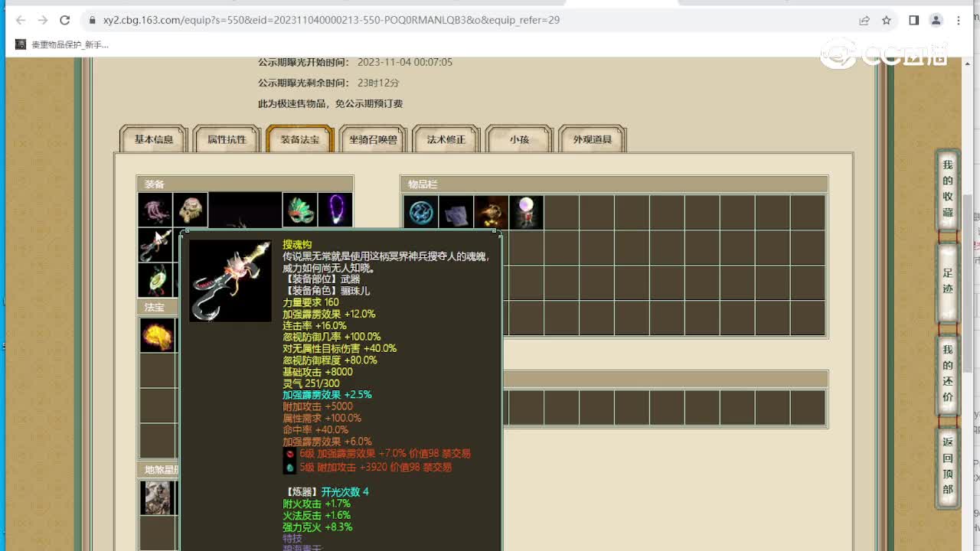Screen dimensions: 980x551
Task: Open the 贵重物品保护 bookmark
Action: pos(63,44)
